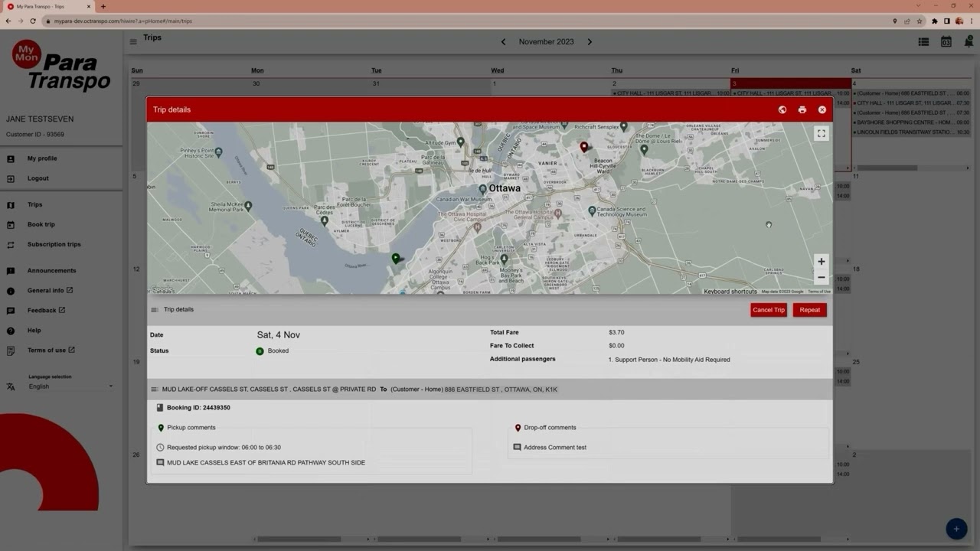
Task: Toggle the browser side panel icon
Action: 947,21
